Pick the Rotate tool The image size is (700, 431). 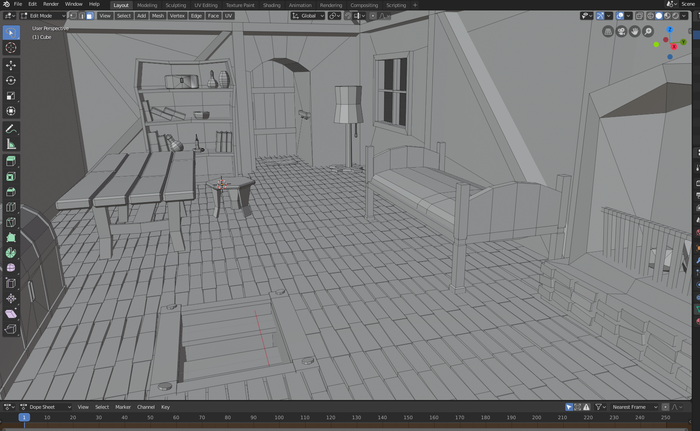pyautogui.click(x=11, y=80)
